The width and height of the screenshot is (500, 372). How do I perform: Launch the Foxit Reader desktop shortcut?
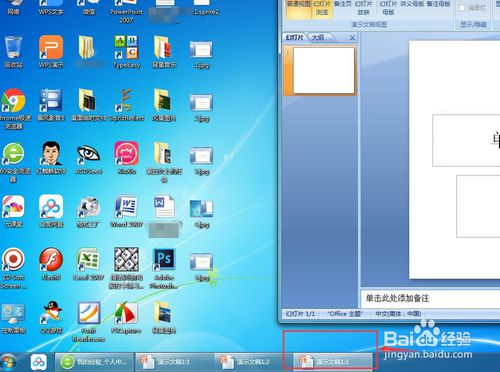pyautogui.click(x=88, y=322)
